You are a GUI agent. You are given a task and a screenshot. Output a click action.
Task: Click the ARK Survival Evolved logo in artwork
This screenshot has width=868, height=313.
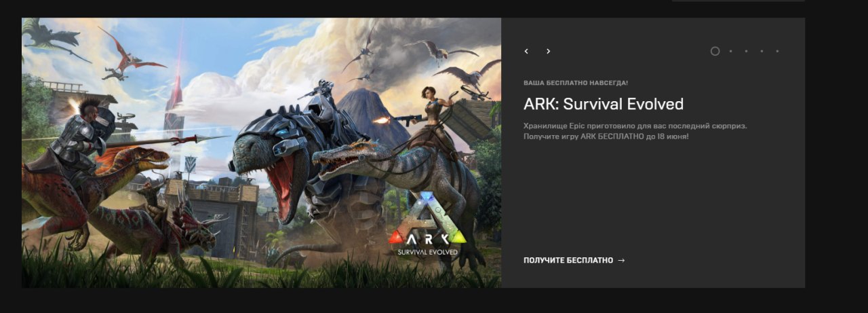tap(428, 226)
